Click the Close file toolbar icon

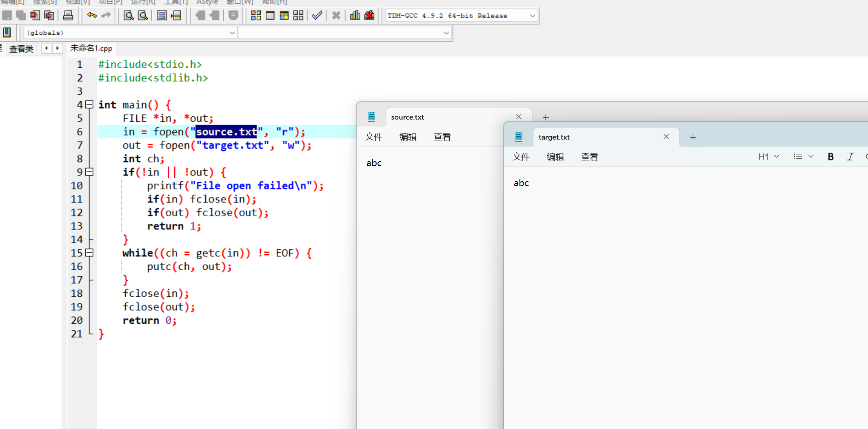[x=35, y=16]
